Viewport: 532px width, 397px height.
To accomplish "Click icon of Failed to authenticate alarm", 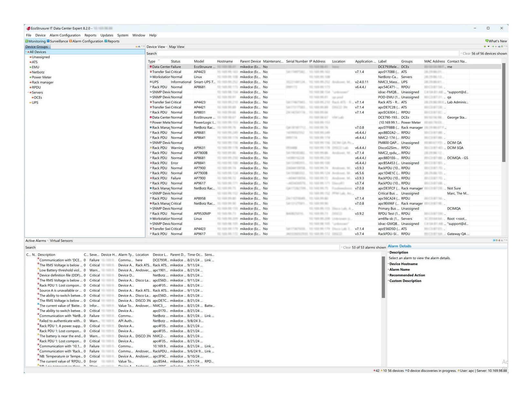I will 38,320.
